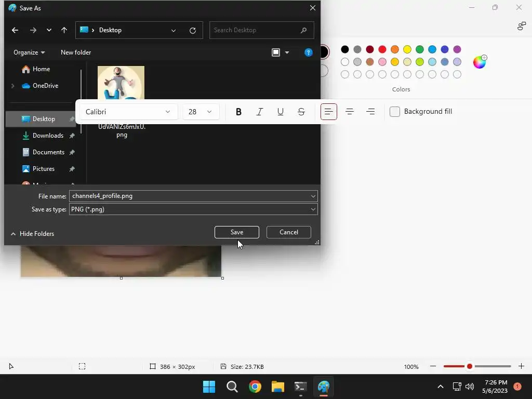
Task: Open recent locations chevron dropdown
Action: (49, 30)
